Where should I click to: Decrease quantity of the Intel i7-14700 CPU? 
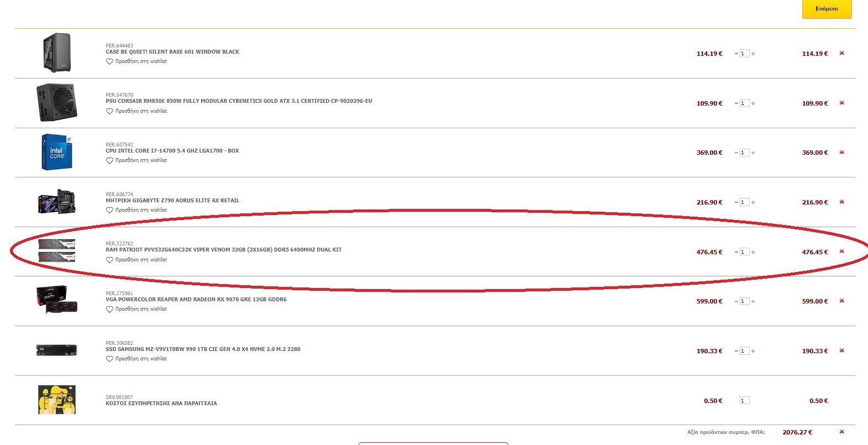pos(736,153)
